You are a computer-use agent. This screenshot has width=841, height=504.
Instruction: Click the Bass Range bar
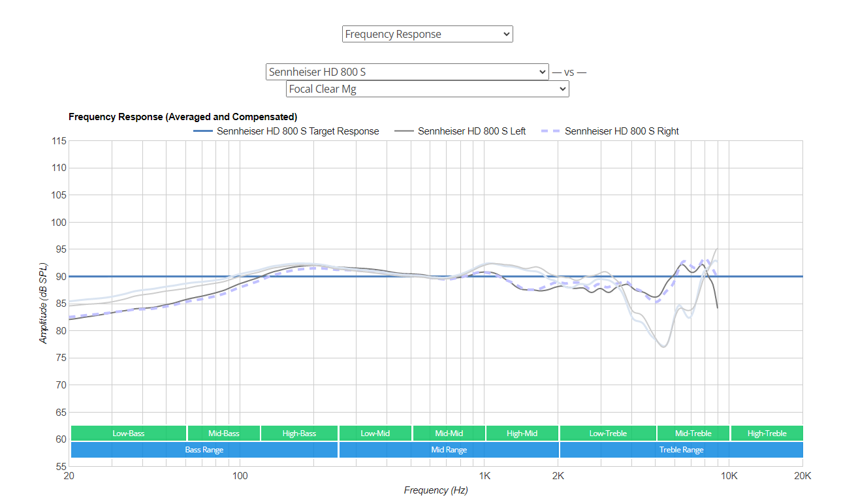[x=204, y=450]
